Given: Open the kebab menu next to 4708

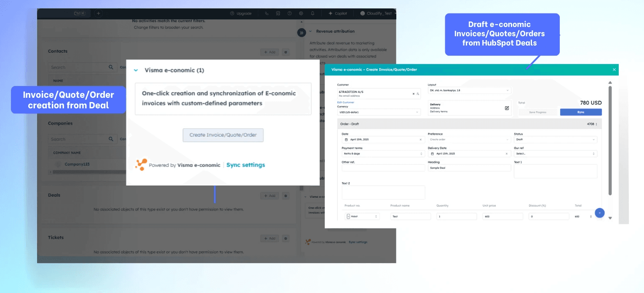Looking at the screenshot, I should click(596, 124).
